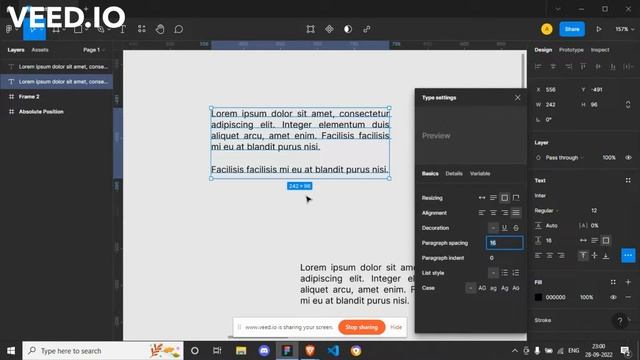
Task: Open text styles icon beside Text heading
Action: (628, 180)
